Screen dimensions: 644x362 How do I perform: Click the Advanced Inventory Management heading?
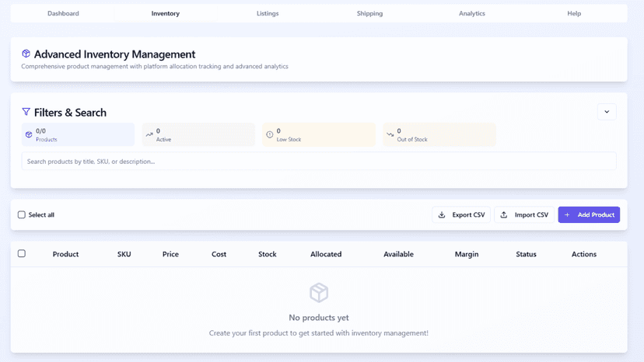point(114,54)
